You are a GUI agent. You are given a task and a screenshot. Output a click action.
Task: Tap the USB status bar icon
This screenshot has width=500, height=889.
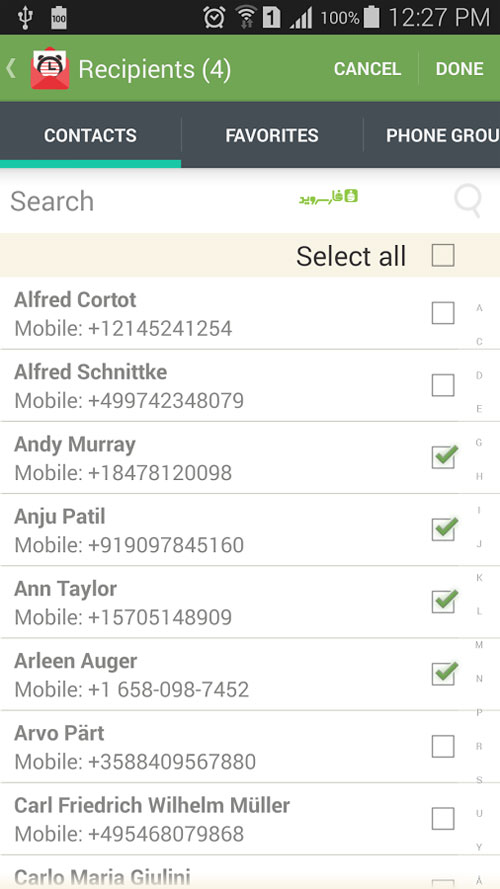click(x=24, y=18)
